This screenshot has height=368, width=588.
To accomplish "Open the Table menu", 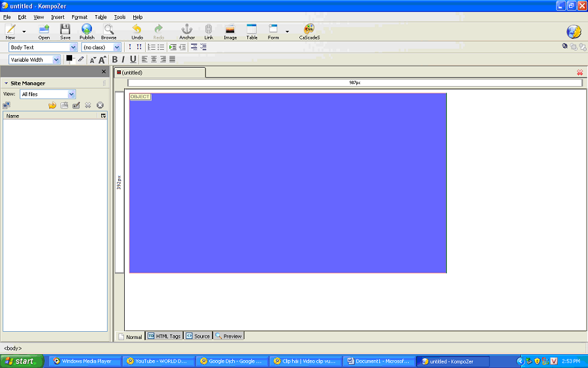I will pos(100,17).
